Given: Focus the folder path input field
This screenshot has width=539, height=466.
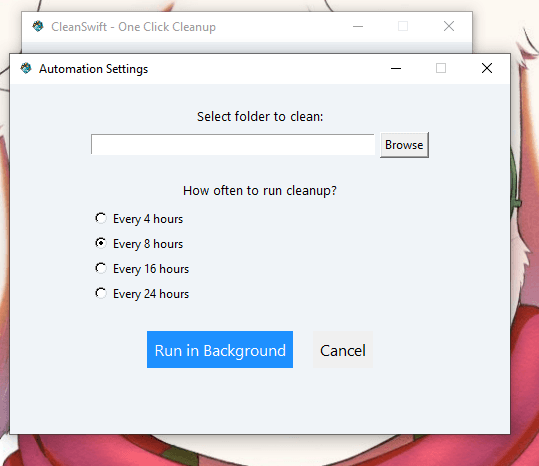Looking at the screenshot, I should 233,145.
